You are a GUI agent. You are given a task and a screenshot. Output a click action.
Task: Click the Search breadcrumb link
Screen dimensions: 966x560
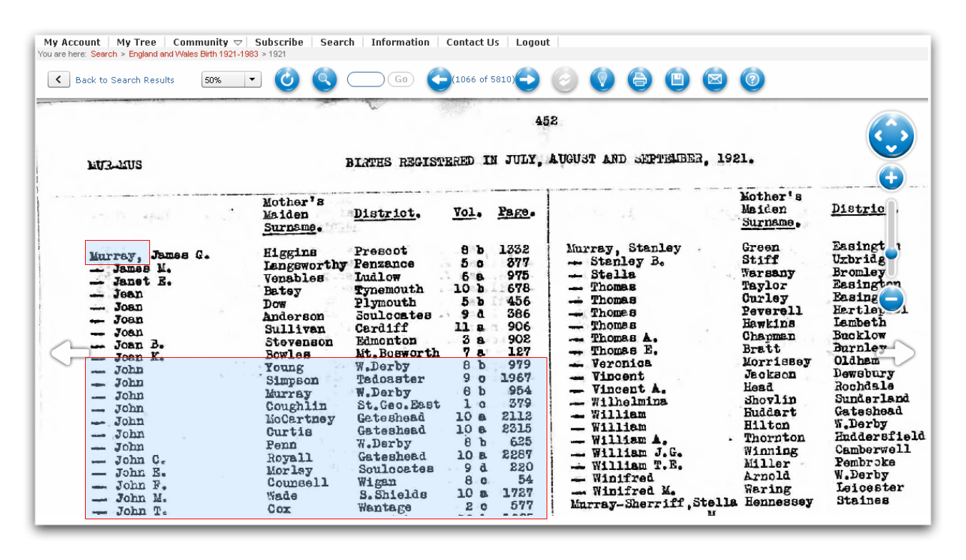point(104,54)
